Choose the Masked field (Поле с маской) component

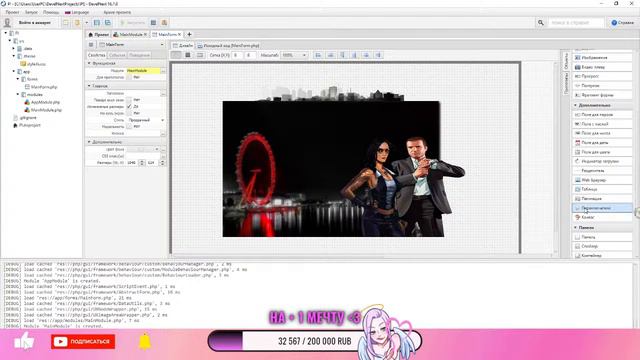tap(602, 124)
